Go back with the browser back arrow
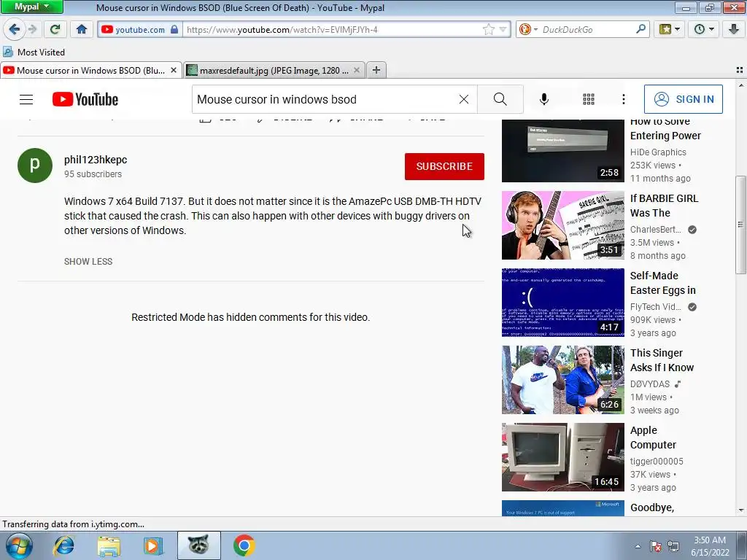 (15, 29)
